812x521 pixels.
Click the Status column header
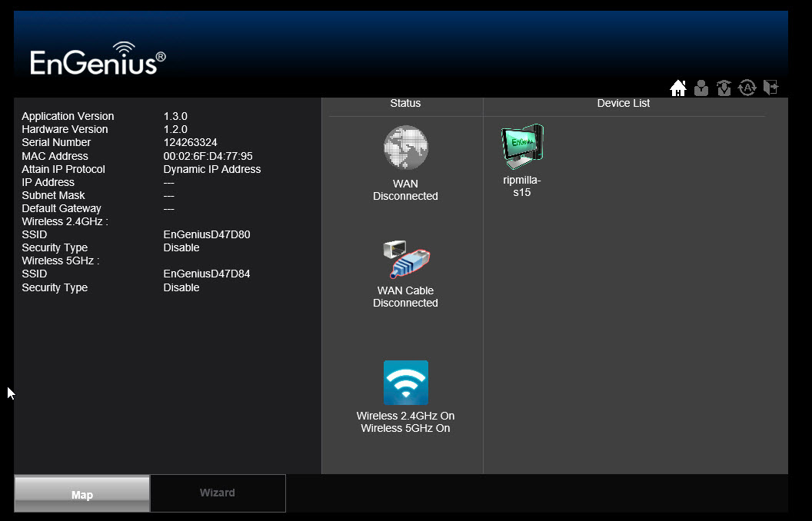[405, 103]
